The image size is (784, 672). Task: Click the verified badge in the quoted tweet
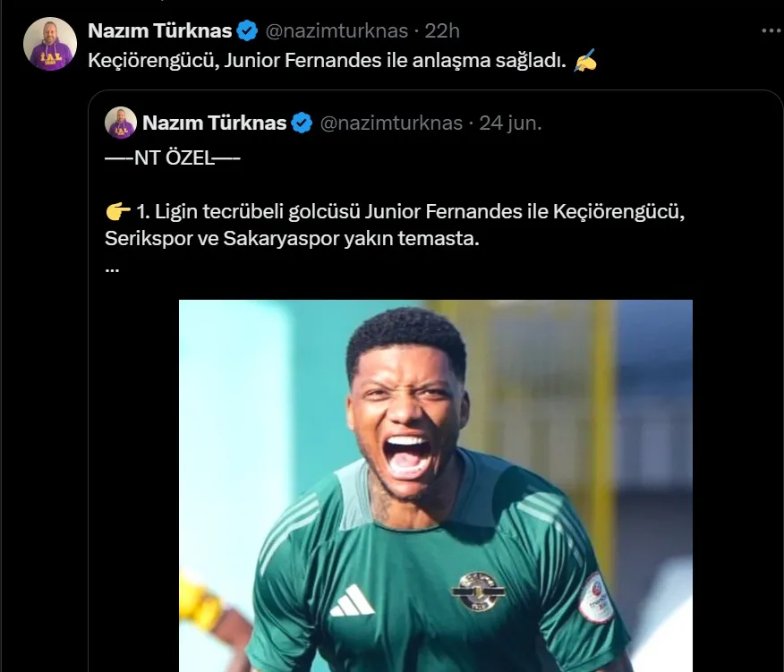point(302,123)
